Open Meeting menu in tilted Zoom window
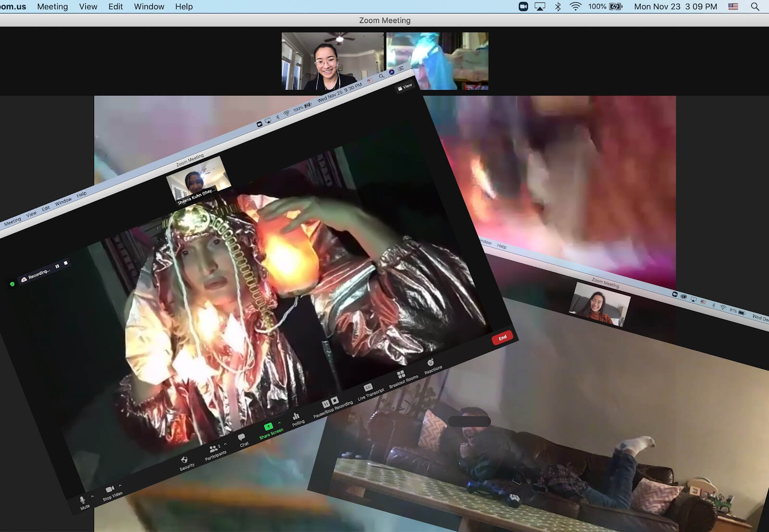769x532 pixels. coord(12,221)
